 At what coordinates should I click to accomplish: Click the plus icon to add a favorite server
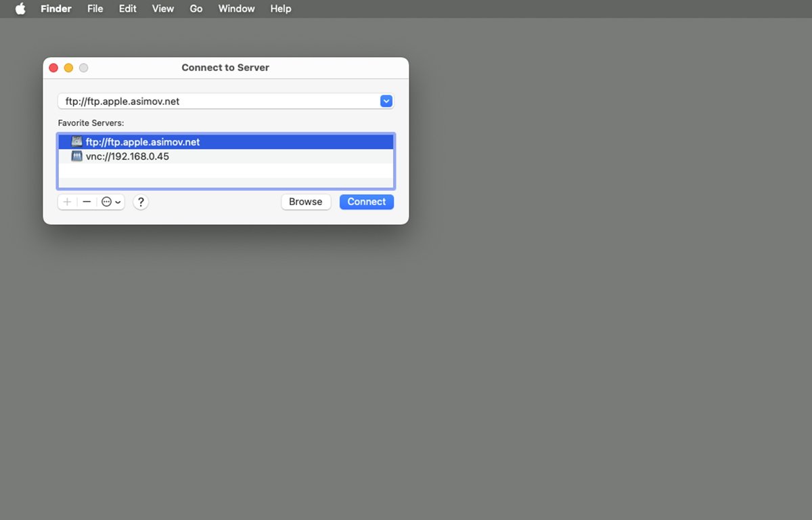[67, 202]
